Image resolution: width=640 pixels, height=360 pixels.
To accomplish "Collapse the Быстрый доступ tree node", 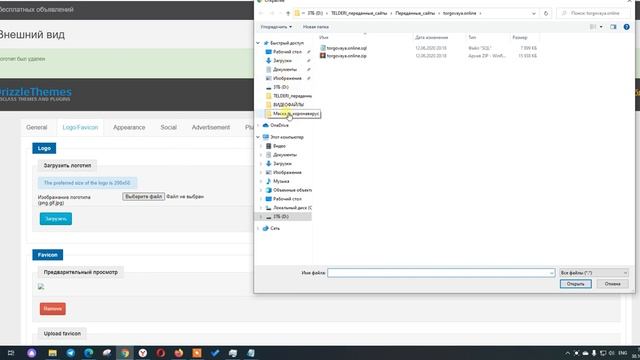I will pos(258,43).
